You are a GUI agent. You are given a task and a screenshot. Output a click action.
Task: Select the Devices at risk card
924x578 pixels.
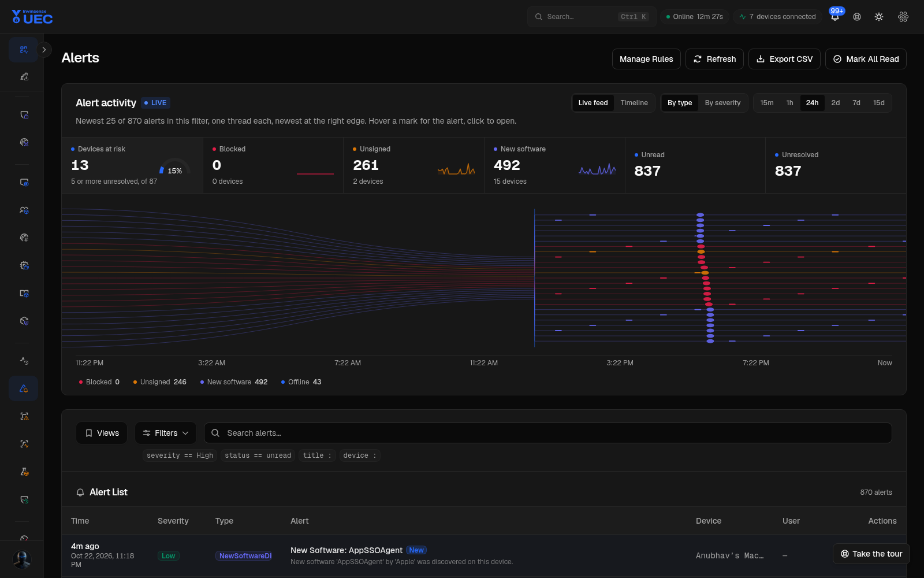[x=132, y=165]
